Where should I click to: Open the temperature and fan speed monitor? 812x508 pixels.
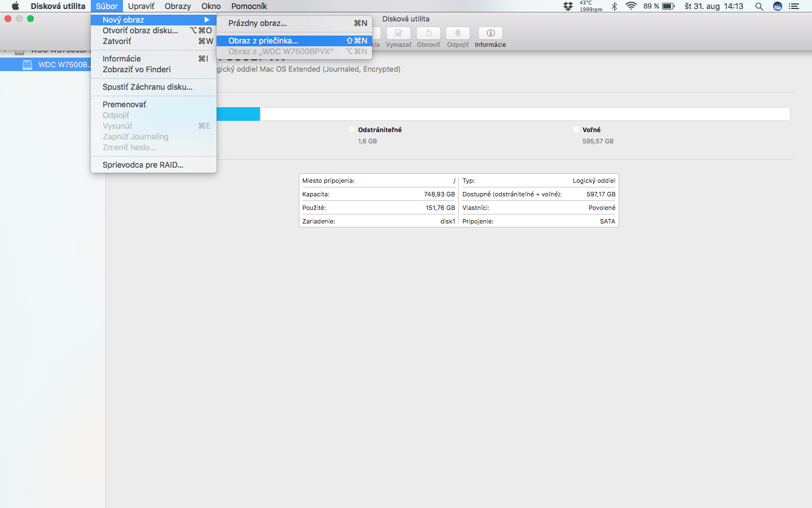point(590,6)
